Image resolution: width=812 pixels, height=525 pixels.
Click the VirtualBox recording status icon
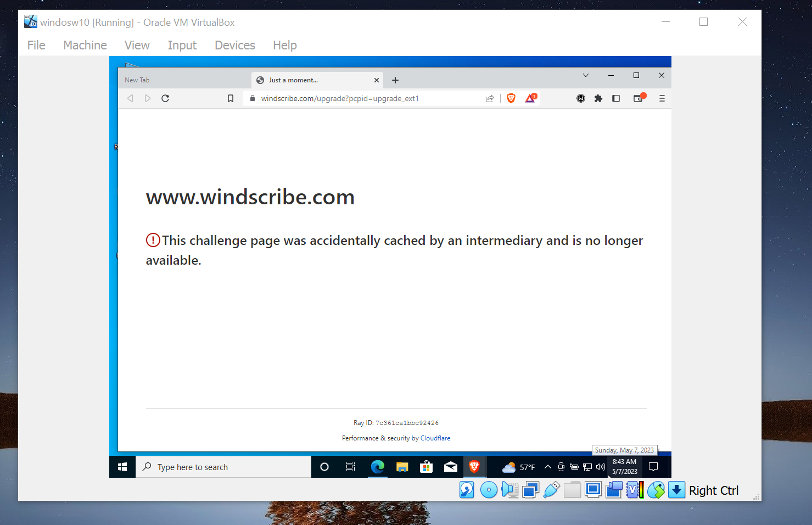[x=614, y=490]
